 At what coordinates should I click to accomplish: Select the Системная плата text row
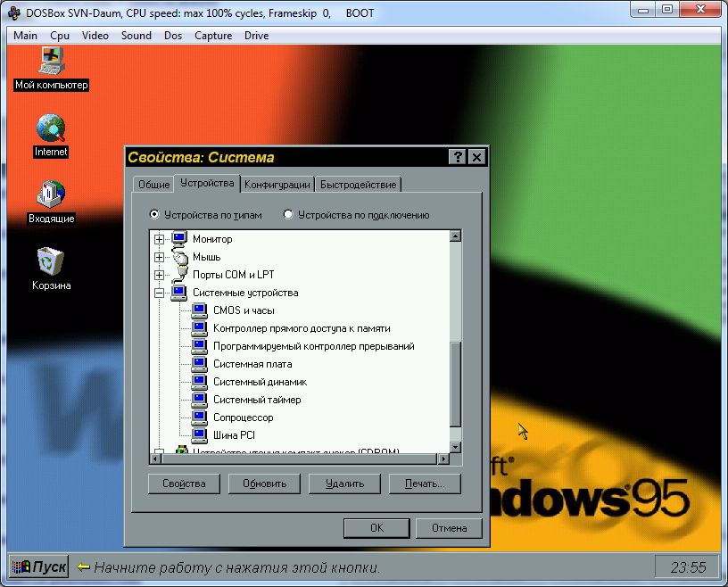(252, 364)
